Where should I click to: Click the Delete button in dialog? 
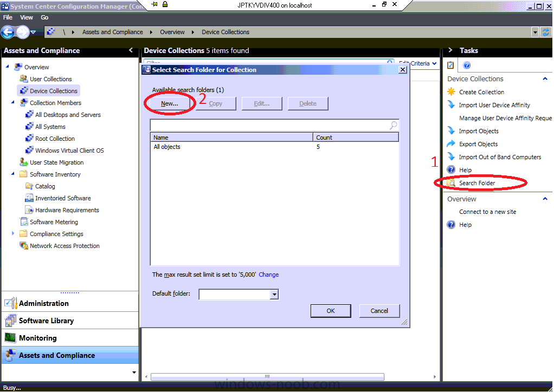[x=308, y=103]
